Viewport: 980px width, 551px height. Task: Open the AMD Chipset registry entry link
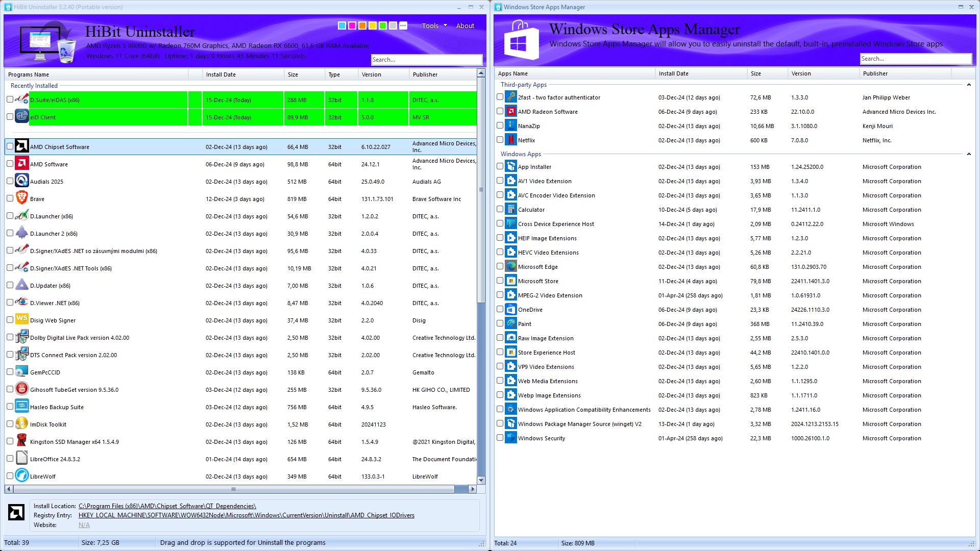247,515
